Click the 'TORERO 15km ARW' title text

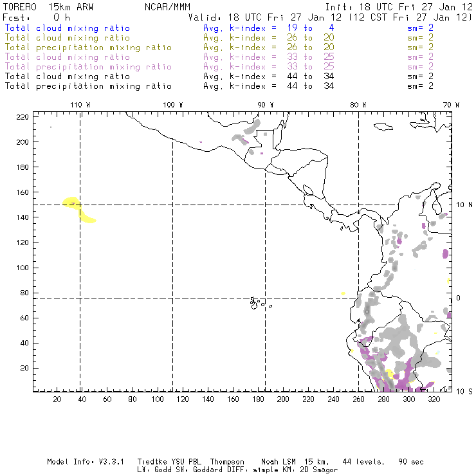[x=48, y=7]
